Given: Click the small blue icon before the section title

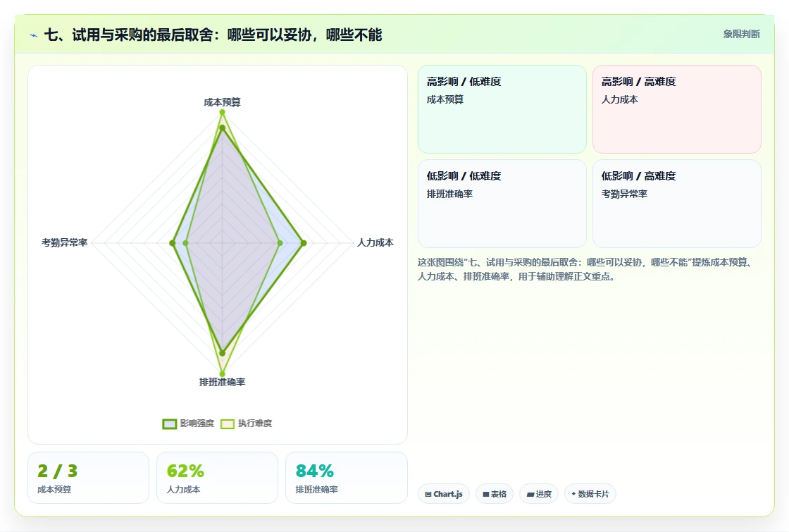Looking at the screenshot, I should point(34,35).
